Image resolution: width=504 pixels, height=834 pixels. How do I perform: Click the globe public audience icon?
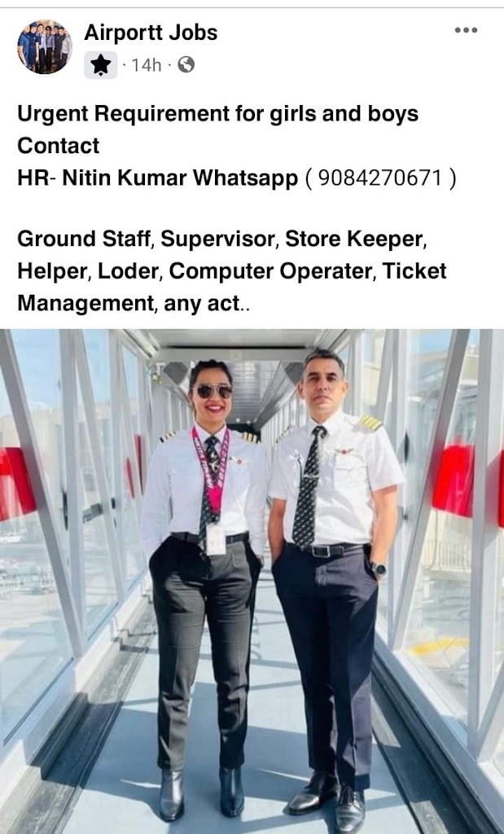[186, 65]
